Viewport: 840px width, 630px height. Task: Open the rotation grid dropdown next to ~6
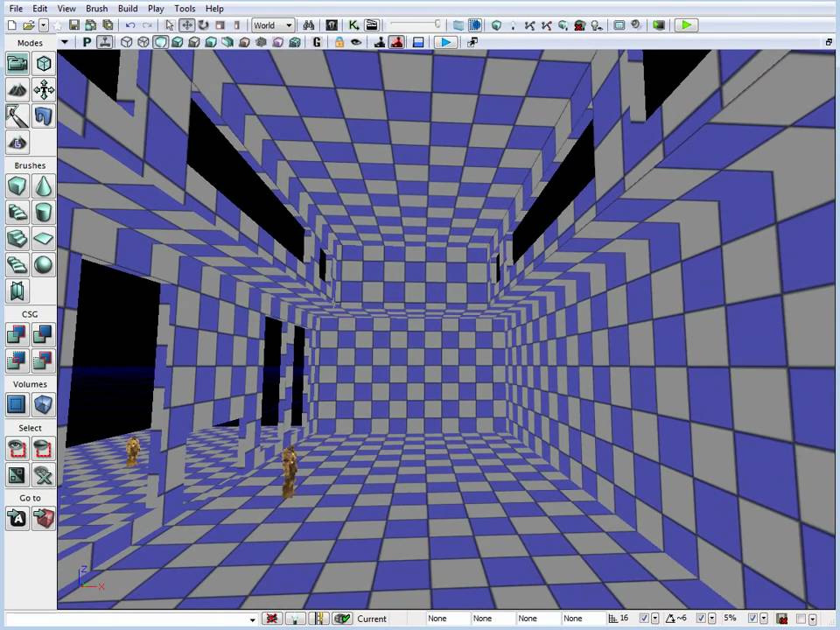click(x=711, y=619)
